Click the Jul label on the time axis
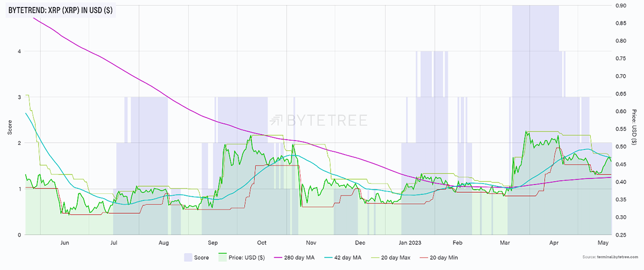 tap(114, 243)
